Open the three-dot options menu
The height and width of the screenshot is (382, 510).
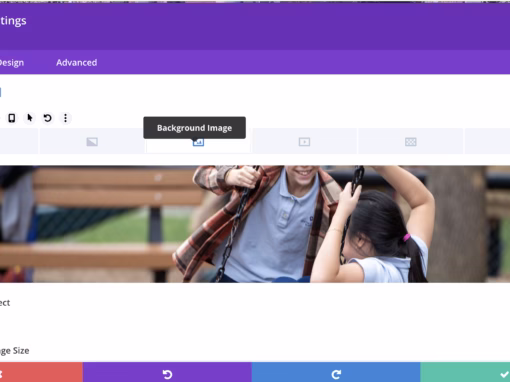(65, 118)
